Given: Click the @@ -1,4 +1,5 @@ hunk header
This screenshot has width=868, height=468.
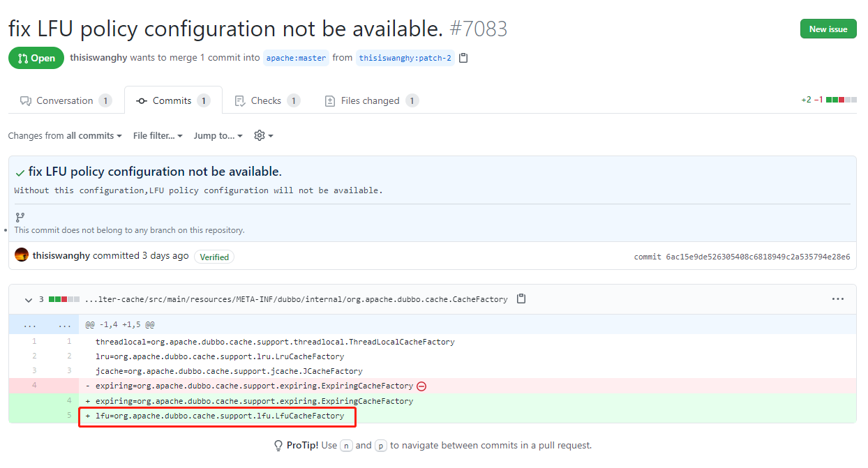Looking at the screenshot, I should point(120,325).
